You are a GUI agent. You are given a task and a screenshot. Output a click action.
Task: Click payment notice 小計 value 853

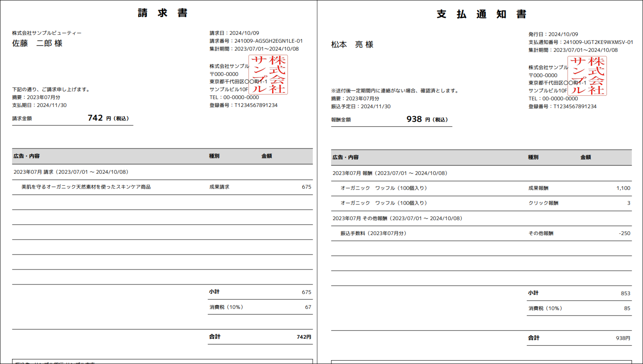coord(626,293)
